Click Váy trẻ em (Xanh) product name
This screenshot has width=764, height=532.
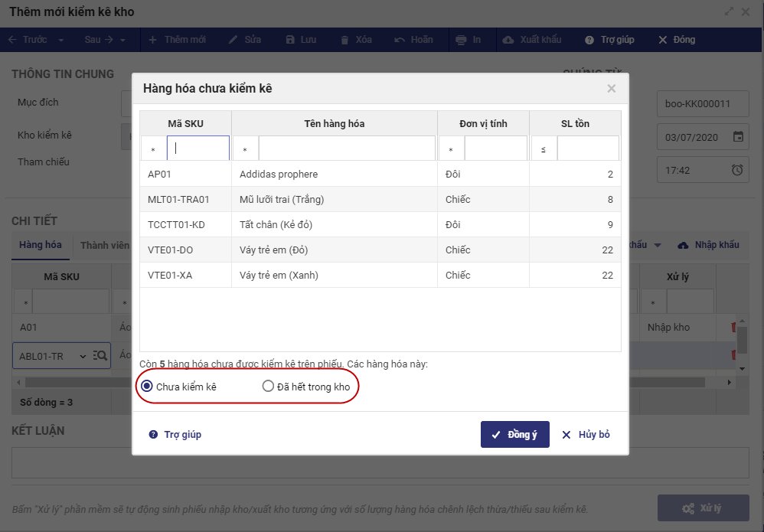[279, 276]
